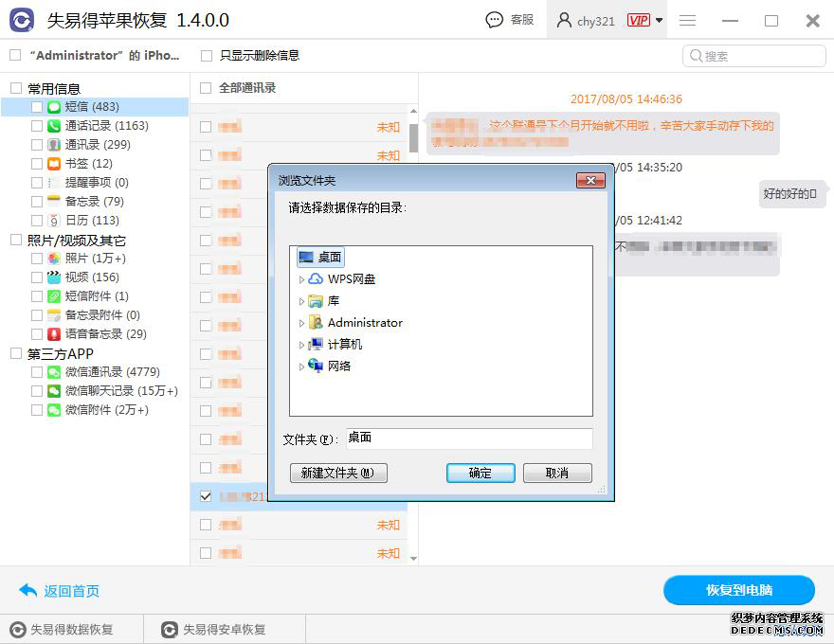The image size is (834, 644).
Task: Expand the 计算机 tree node
Action: coord(301,345)
